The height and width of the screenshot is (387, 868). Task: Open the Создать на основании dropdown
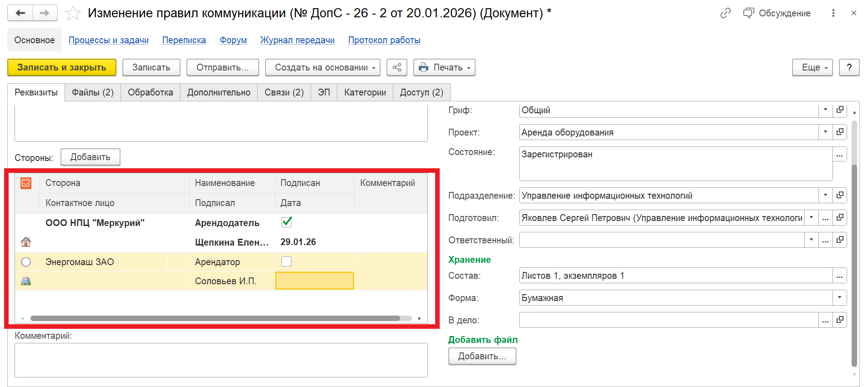(323, 67)
